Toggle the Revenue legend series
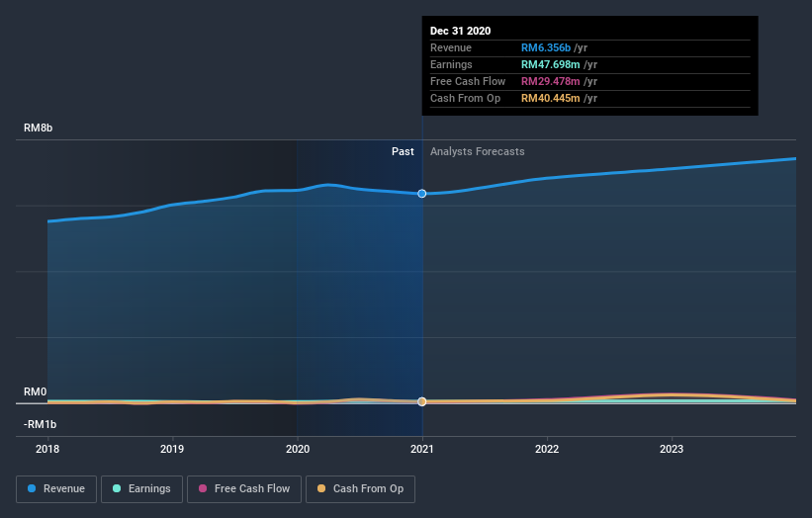The height and width of the screenshot is (518, 812). click(56, 489)
